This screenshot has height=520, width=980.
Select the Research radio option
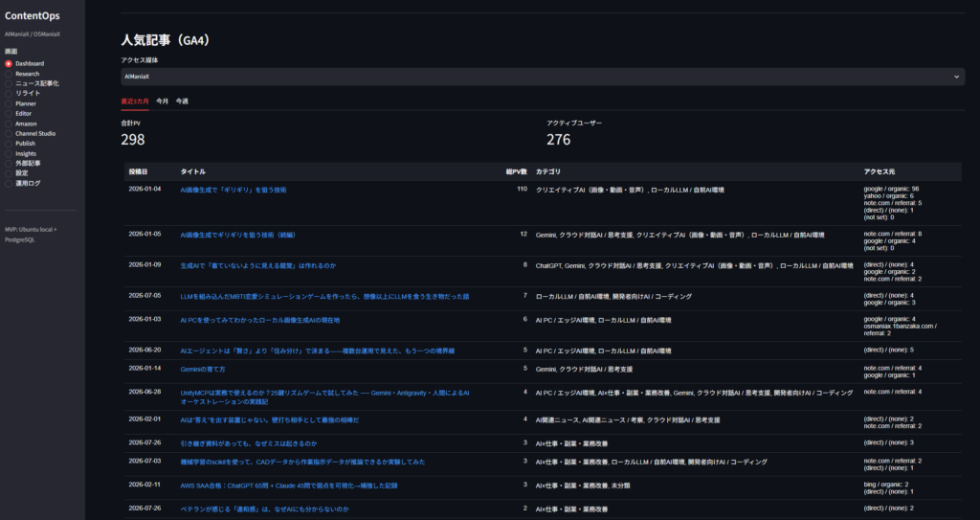pyautogui.click(x=22, y=74)
